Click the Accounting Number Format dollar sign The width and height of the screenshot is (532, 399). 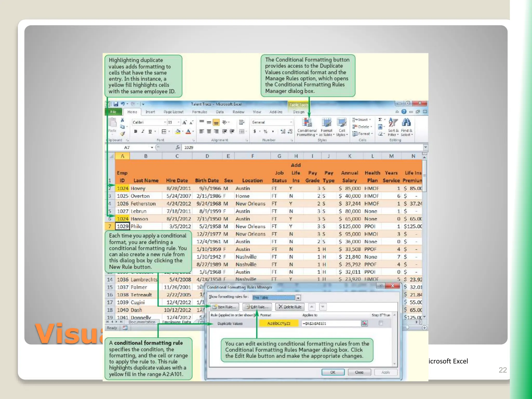click(255, 131)
